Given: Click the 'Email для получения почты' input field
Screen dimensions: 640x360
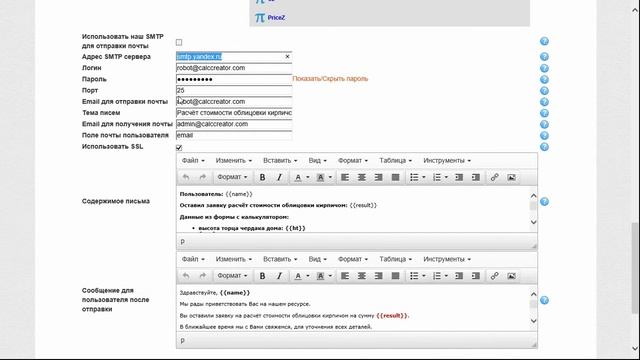Looking at the screenshot, I should pos(234,124).
